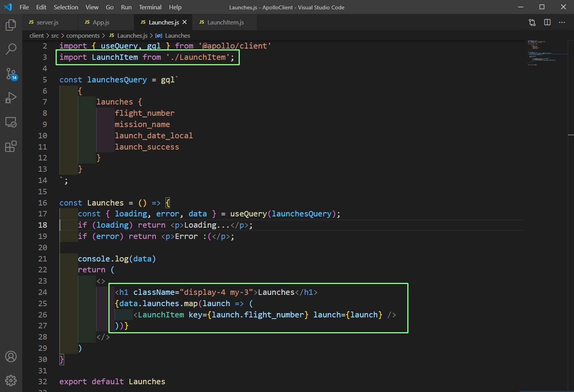Viewport: 574px width, 392px height.
Task: Click the Launches symbol breadcrumb
Action: tap(177, 36)
